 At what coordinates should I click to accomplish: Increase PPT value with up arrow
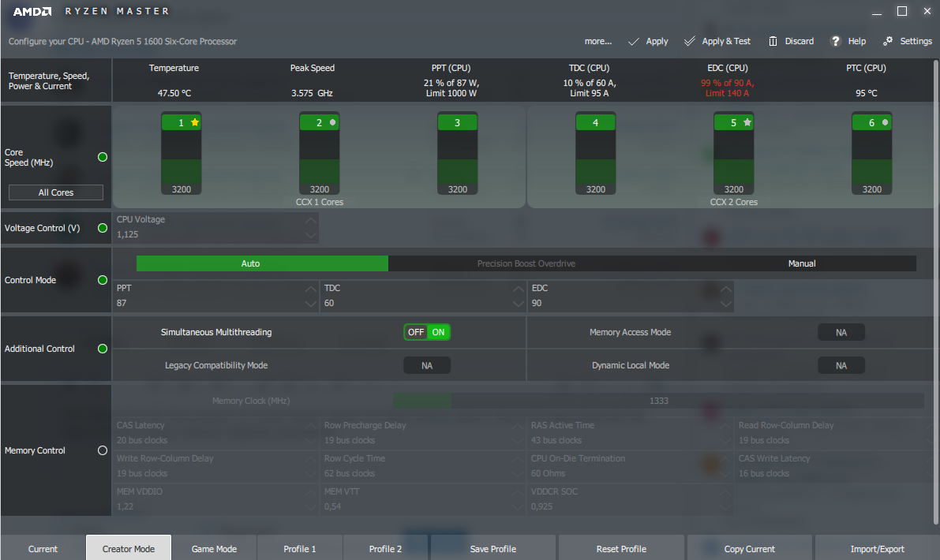[310, 289]
